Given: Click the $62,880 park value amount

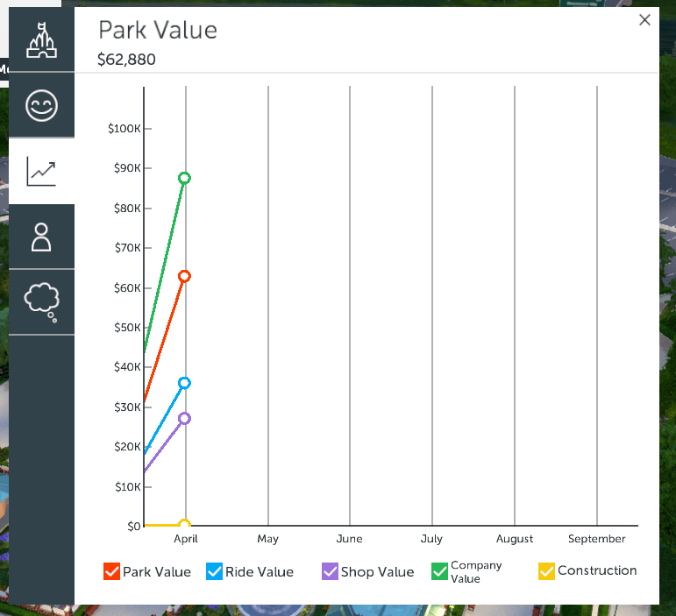Looking at the screenshot, I should point(127,60).
